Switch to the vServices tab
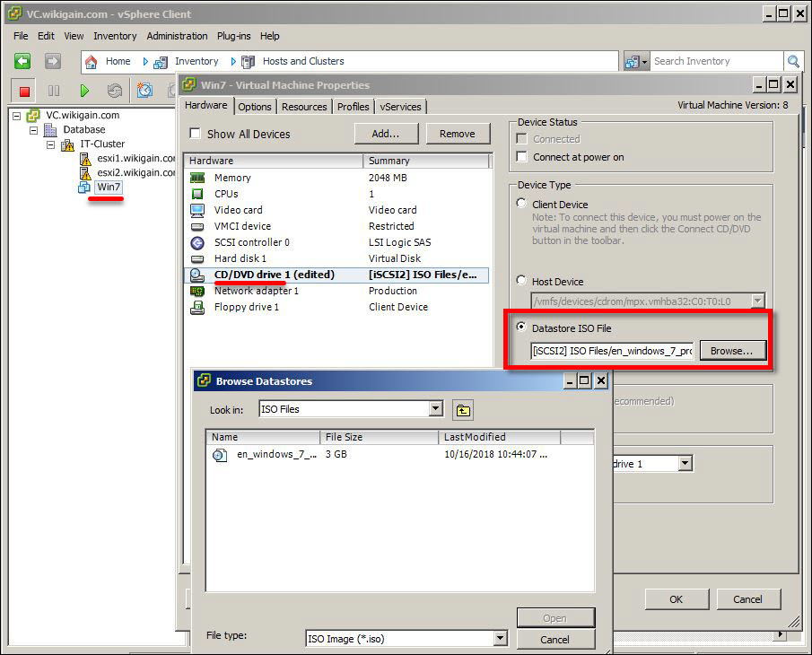Screen dimensions: 812x655 click(x=400, y=107)
